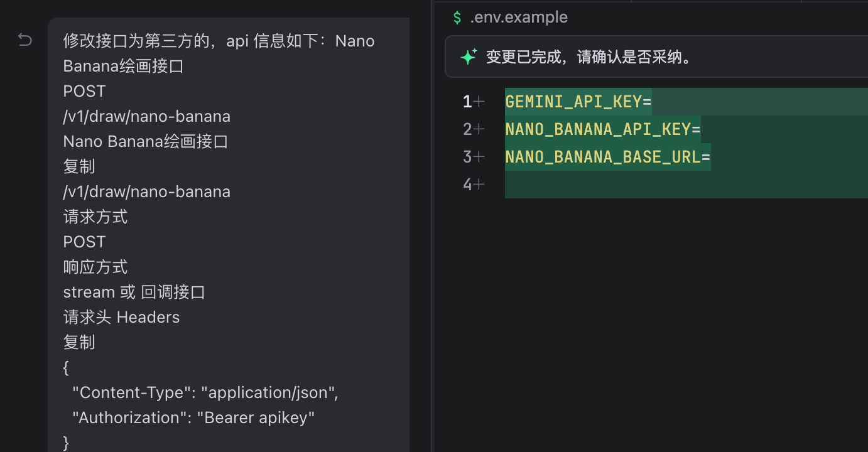
Task: Click the change-complete confirmation banner text
Action: point(589,57)
